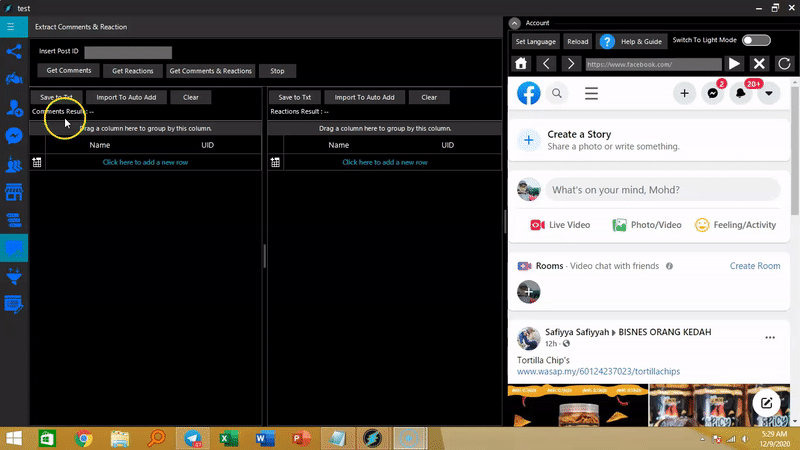Image resolution: width=800 pixels, height=450 pixels.
Task: Open the Messenger tool in left sidebar
Action: tap(14, 135)
